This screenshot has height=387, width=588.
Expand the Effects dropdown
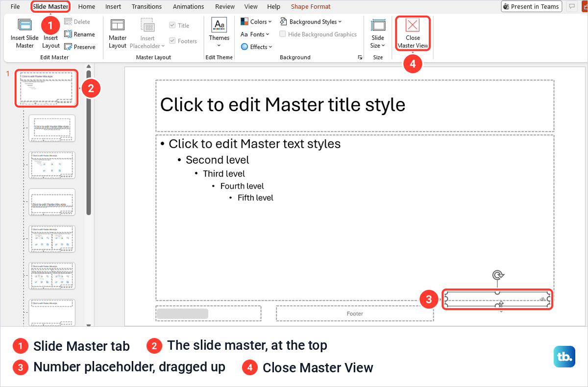click(x=257, y=47)
